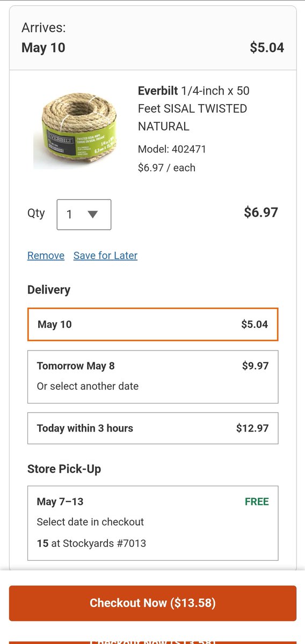
Task: Click the $6.97 / each unit price
Action: 166,167
